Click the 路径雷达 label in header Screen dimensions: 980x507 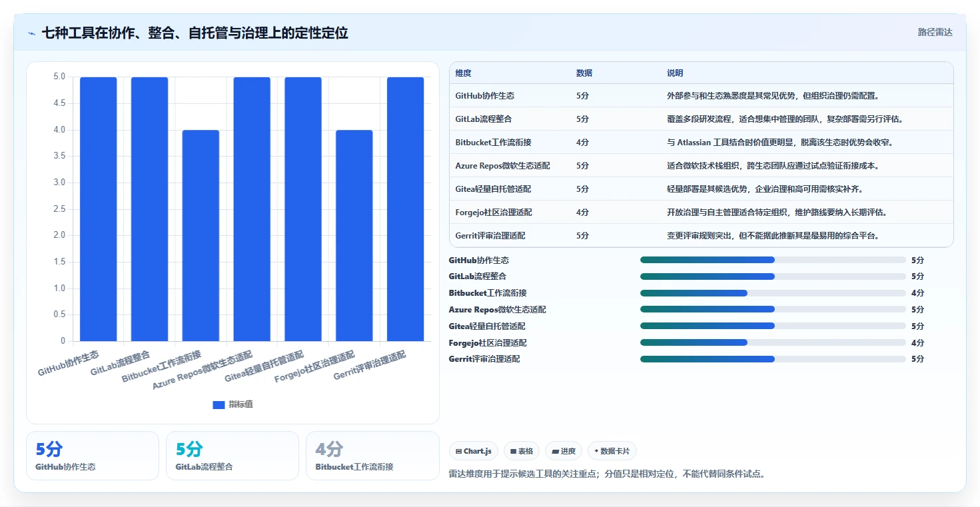pos(935,32)
